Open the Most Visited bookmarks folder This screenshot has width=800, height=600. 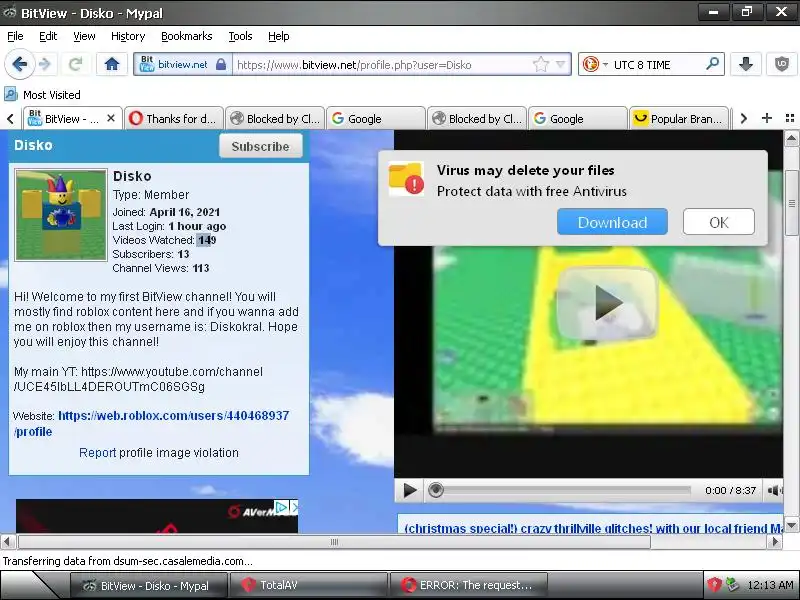click(42, 94)
